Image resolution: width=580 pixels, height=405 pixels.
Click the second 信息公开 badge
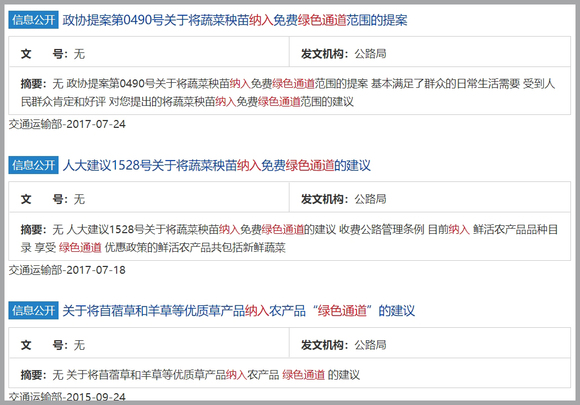(x=33, y=165)
